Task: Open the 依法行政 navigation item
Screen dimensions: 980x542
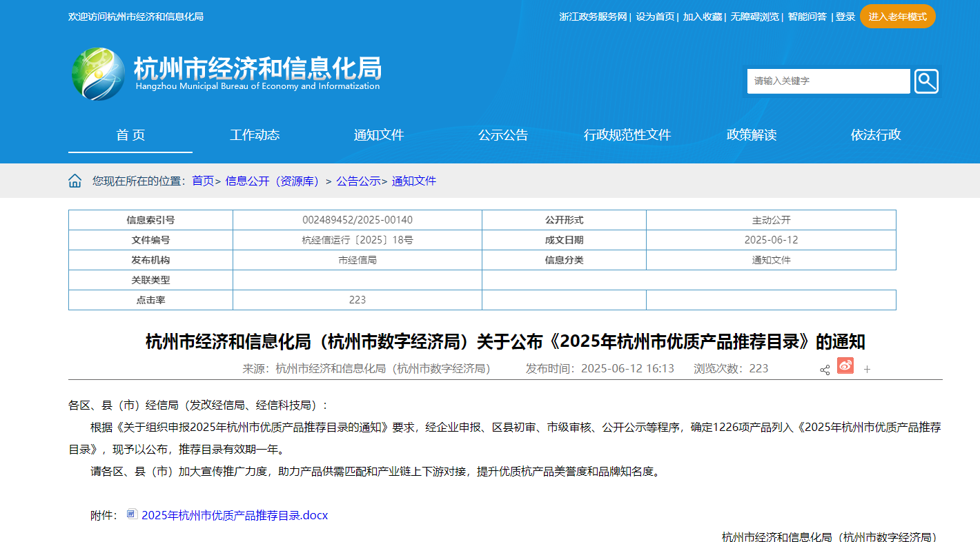Action: click(x=876, y=135)
